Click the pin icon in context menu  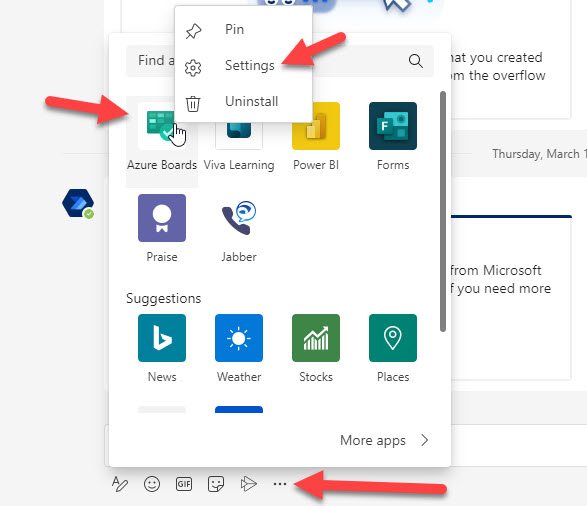tap(193, 31)
